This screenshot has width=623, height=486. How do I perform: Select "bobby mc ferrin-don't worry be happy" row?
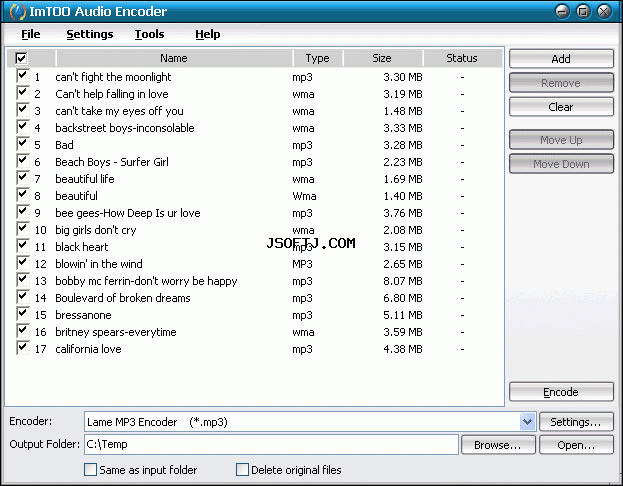(x=254, y=281)
